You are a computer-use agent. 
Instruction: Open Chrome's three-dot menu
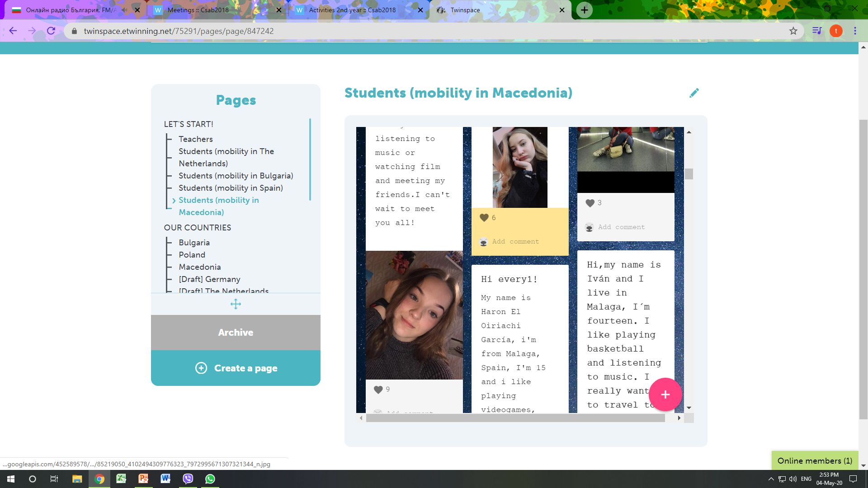click(855, 31)
